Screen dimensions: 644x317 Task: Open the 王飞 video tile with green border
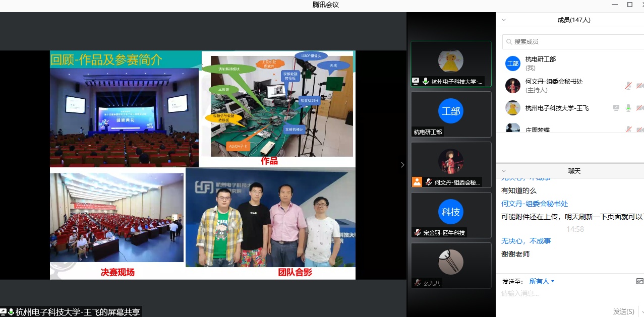[451, 64]
